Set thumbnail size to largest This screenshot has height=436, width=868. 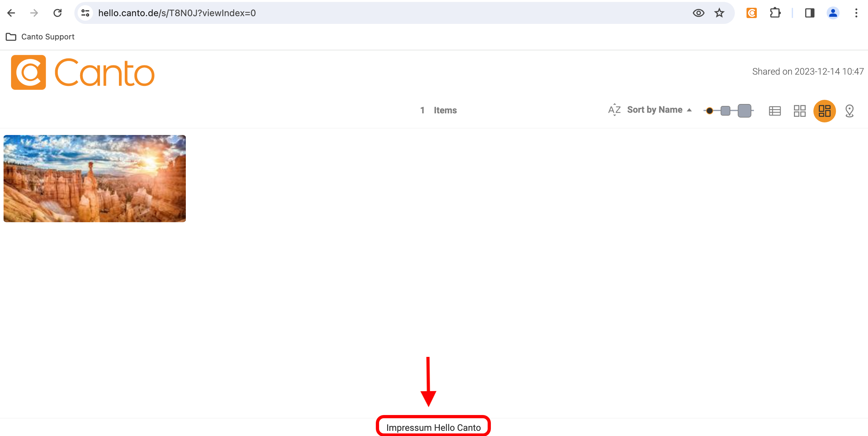[744, 110]
